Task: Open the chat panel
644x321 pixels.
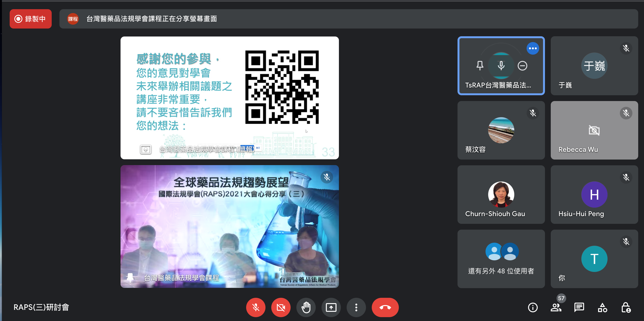Action: (579, 307)
